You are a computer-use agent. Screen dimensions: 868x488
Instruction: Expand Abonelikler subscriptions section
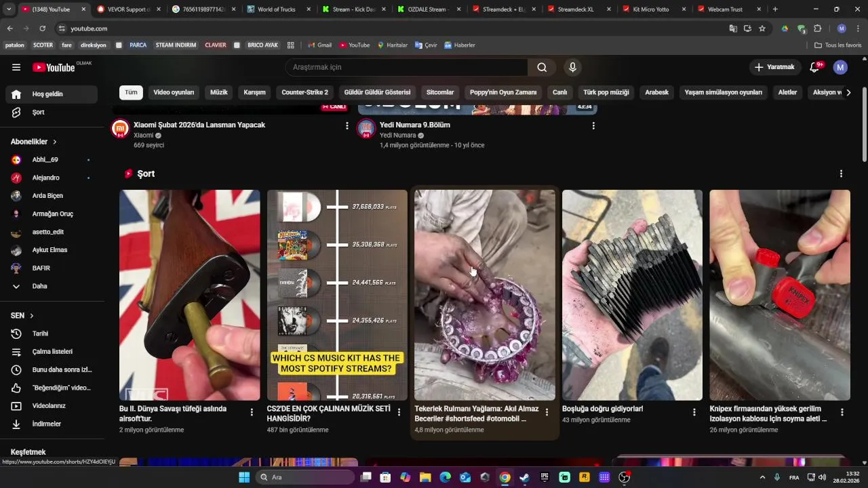coord(34,142)
